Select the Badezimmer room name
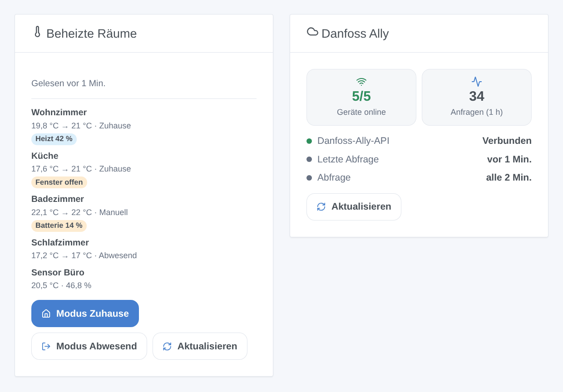The width and height of the screenshot is (563, 392). coord(58,199)
